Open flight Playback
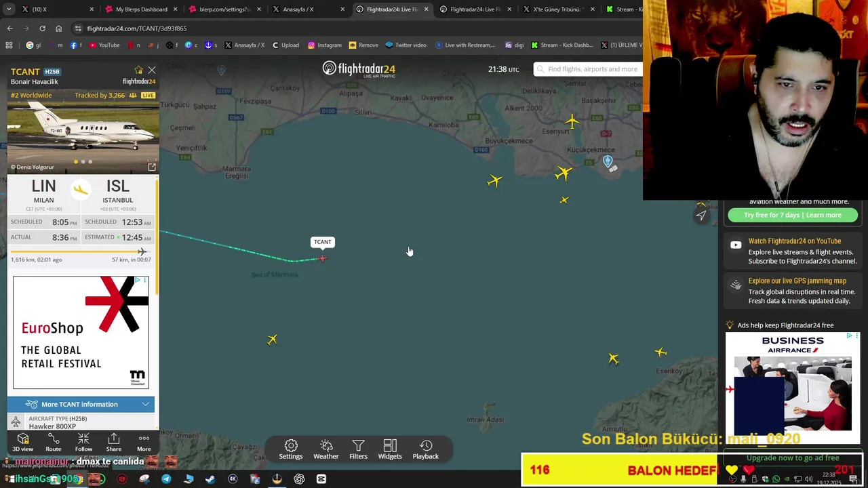The image size is (868, 488). pos(426,449)
